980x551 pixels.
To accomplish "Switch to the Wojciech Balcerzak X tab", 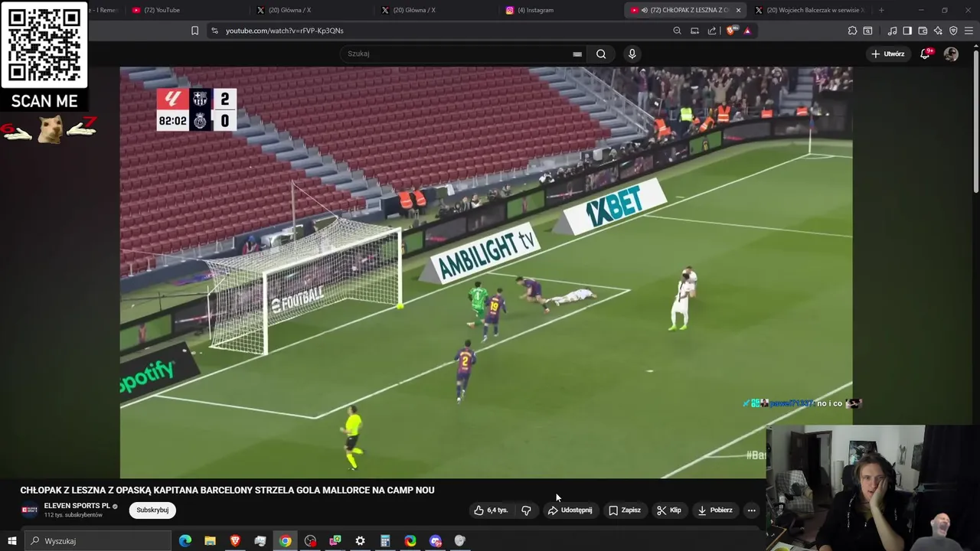I will pos(812,10).
